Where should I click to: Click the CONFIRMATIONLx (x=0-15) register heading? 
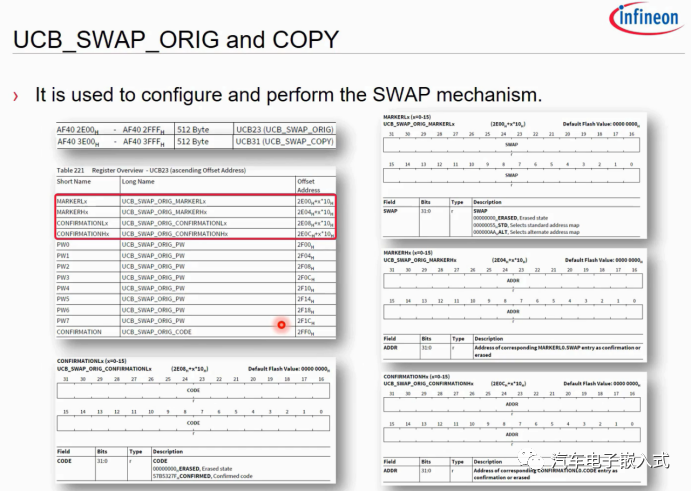pos(91,361)
